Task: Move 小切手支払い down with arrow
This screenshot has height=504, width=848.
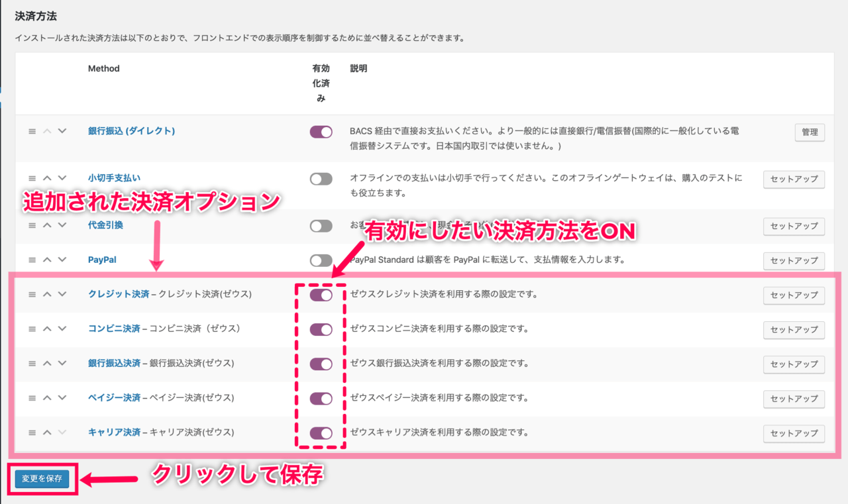Action: pyautogui.click(x=62, y=178)
